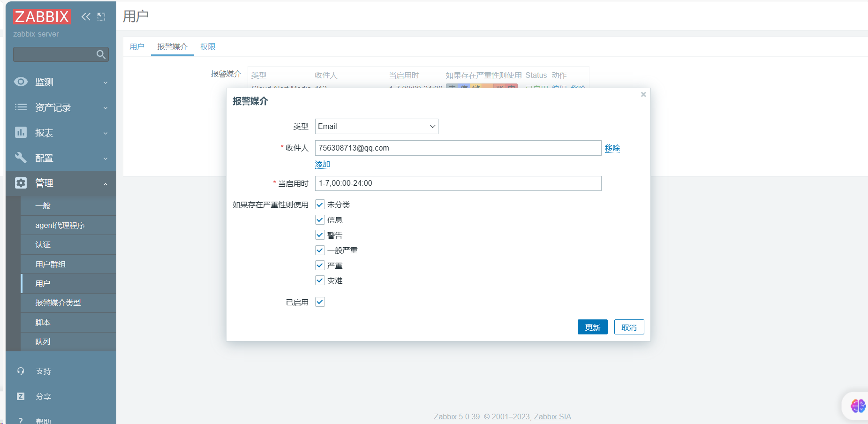This screenshot has width=868, height=424.
Task: Toggle the 灾难 severity checkbox
Action: pos(320,280)
